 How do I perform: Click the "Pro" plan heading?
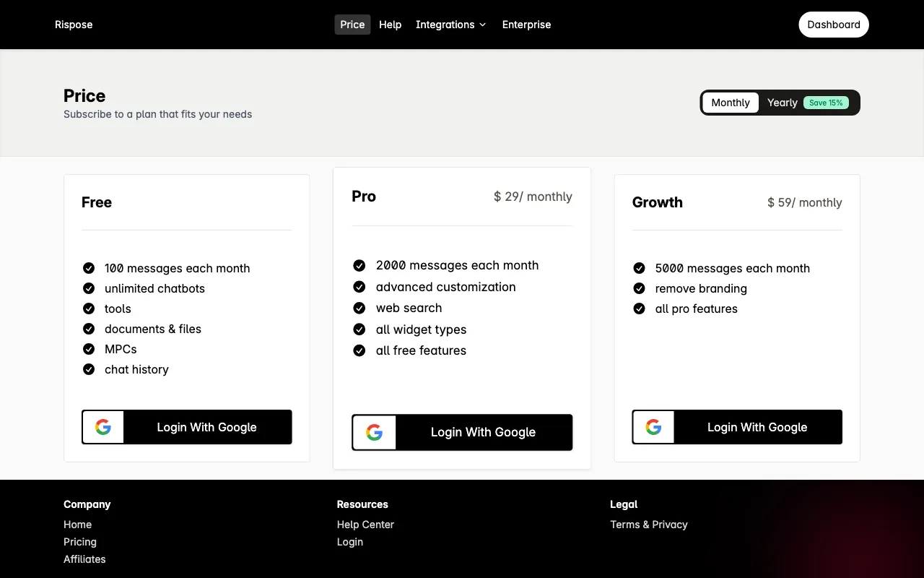364,197
